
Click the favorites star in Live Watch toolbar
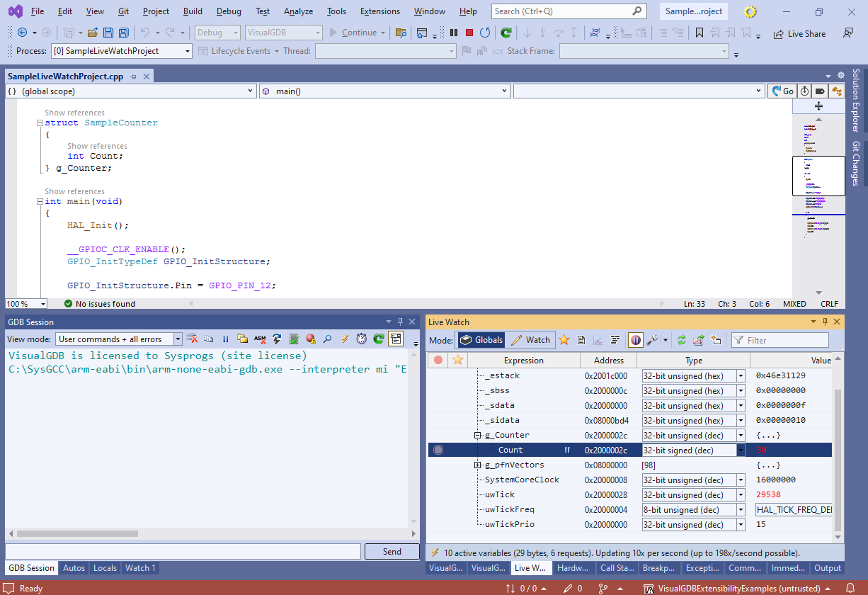click(564, 340)
